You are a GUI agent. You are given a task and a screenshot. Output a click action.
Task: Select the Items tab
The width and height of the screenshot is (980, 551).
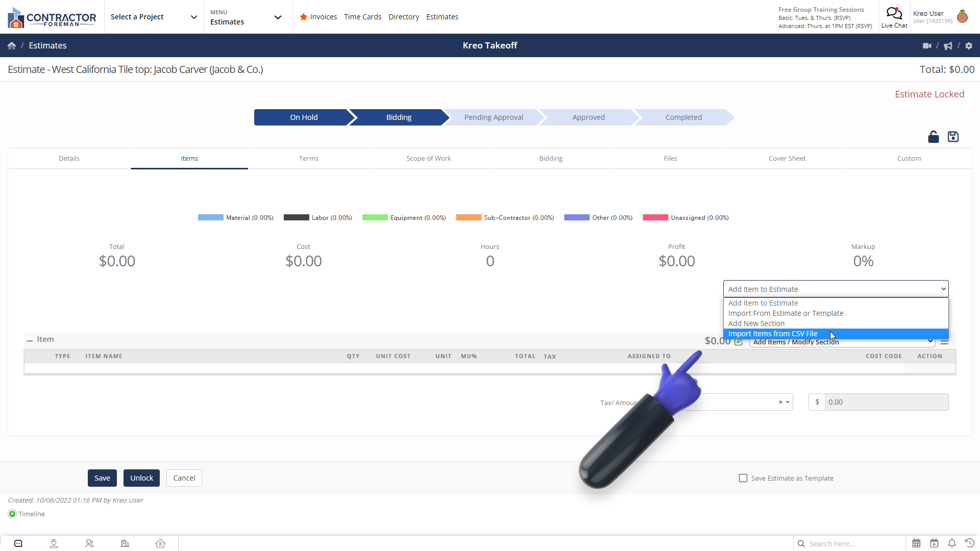tap(189, 159)
